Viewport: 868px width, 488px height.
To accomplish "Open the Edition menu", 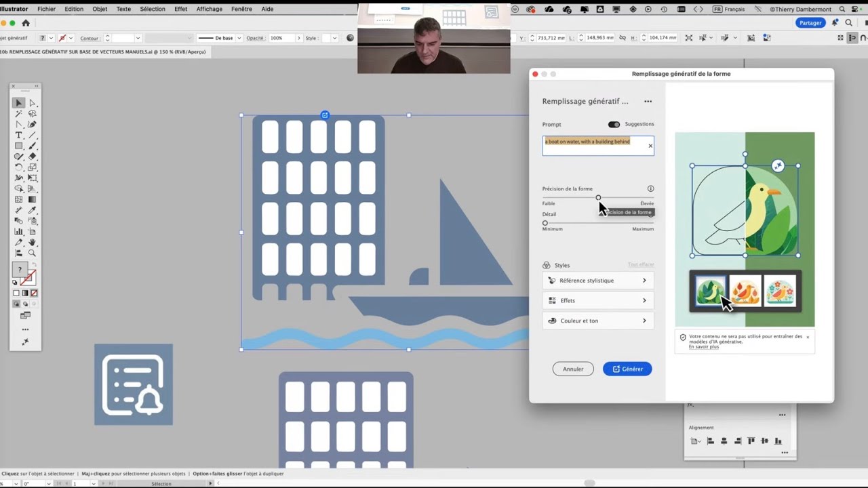I will pos(74,9).
